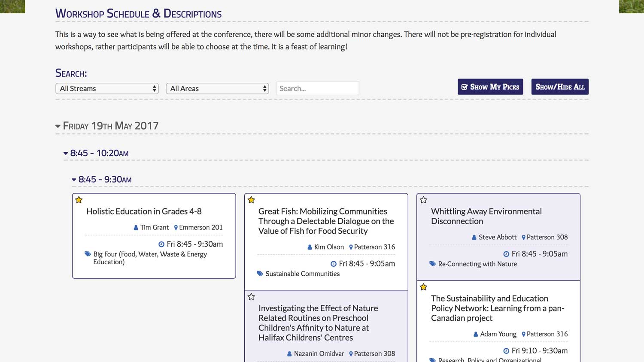Unstar the Holistic Education in Grades 4-8 workshop
The height and width of the screenshot is (362, 644).
point(79,200)
